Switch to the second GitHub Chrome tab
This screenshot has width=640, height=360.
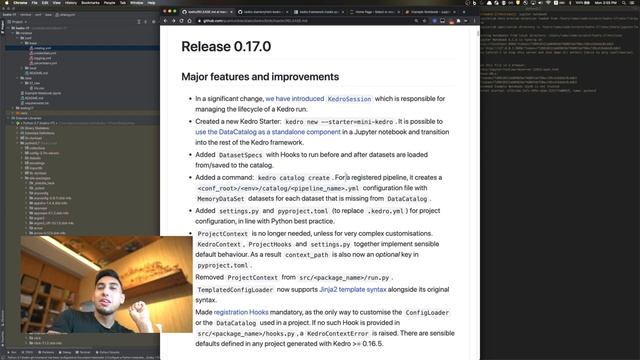[x=263, y=12]
